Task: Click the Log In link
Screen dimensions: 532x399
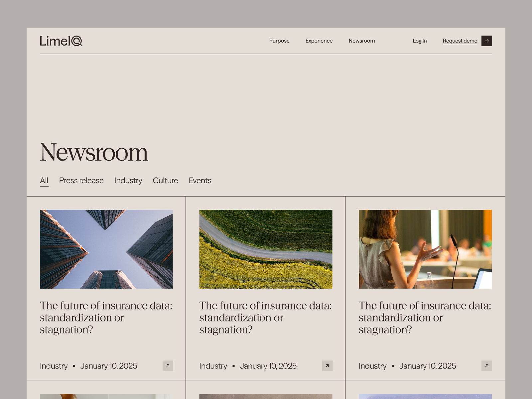Action: click(420, 41)
